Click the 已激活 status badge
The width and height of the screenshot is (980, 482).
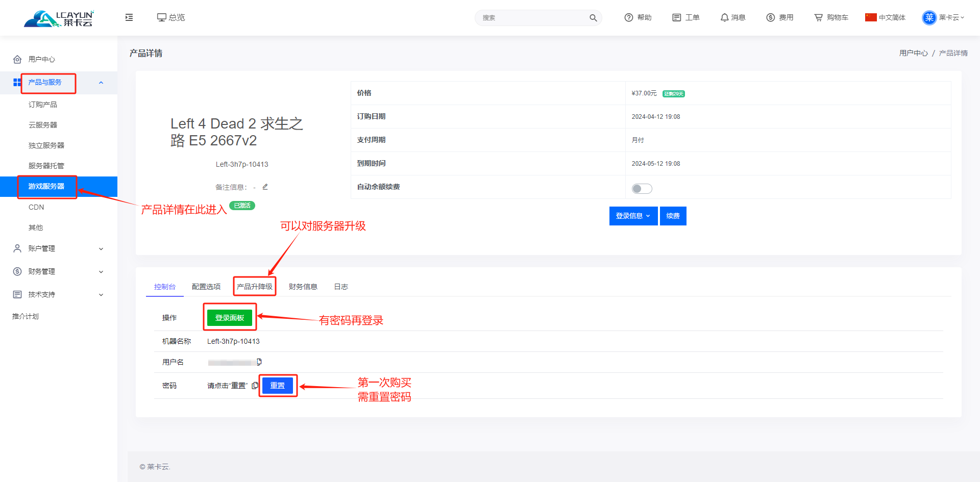coord(242,206)
